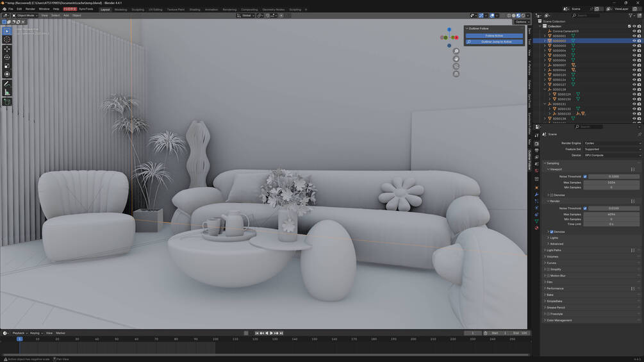Play animation forward in timeline
Image resolution: width=644 pixels, height=362 pixels.
pyautogui.click(x=272, y=333)
